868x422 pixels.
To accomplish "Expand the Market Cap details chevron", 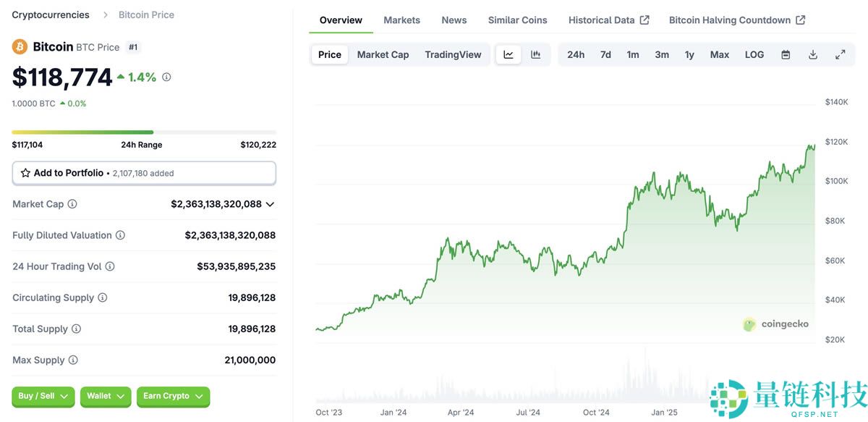I will click(270, 204).
